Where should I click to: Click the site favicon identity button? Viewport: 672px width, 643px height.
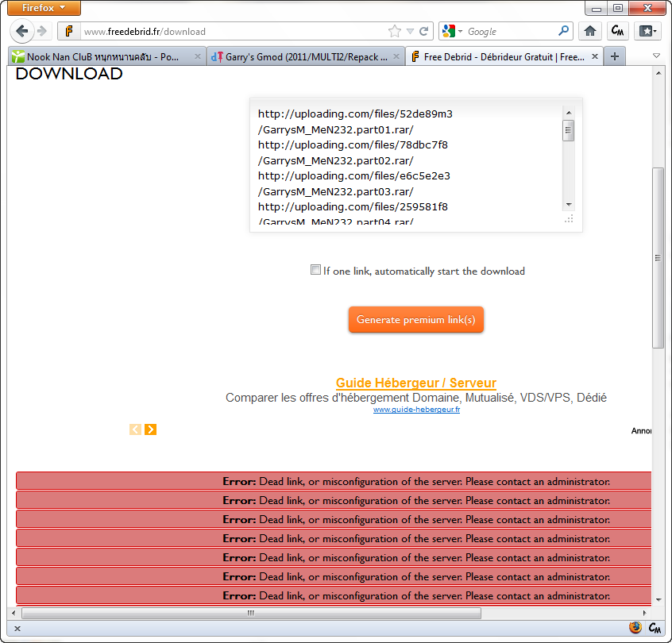[x=68, y=31]
